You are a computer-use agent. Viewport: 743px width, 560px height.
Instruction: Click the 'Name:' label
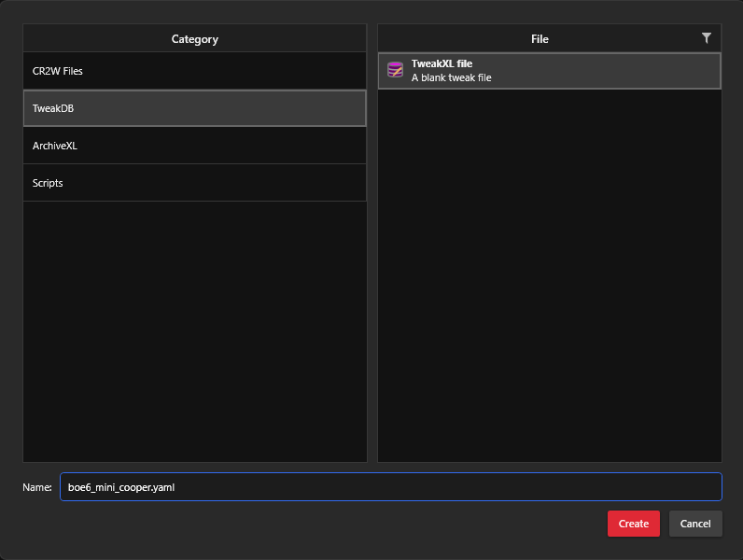click(x=37, y=487)
